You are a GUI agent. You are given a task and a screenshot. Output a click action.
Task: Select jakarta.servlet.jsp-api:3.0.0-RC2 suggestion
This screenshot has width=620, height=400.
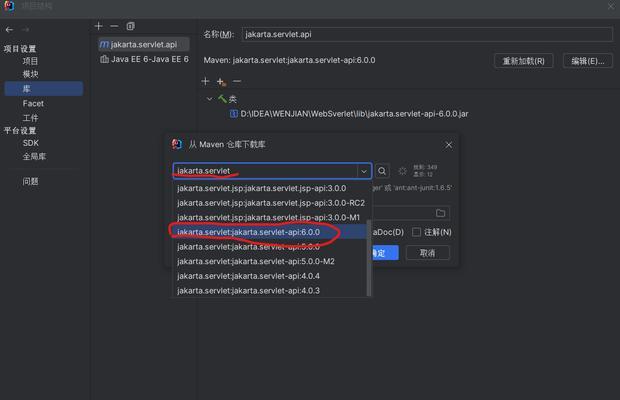point(270,203)
